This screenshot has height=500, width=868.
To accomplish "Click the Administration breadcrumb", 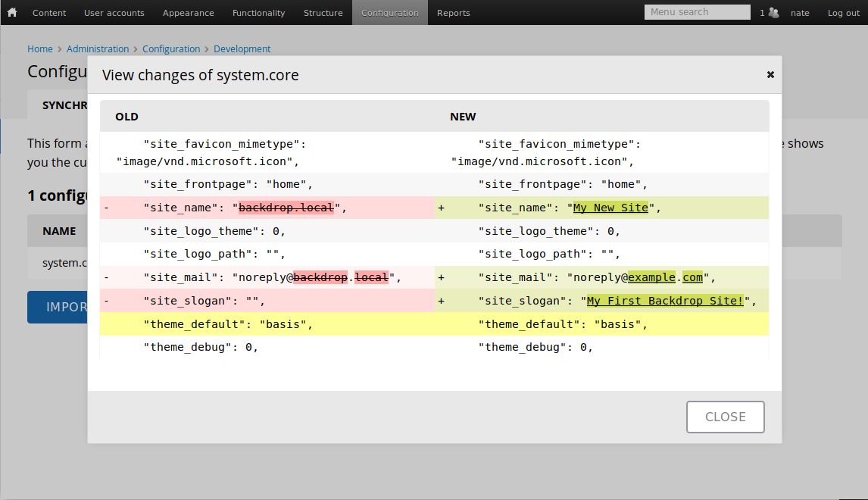I will (x=97, y=48).
